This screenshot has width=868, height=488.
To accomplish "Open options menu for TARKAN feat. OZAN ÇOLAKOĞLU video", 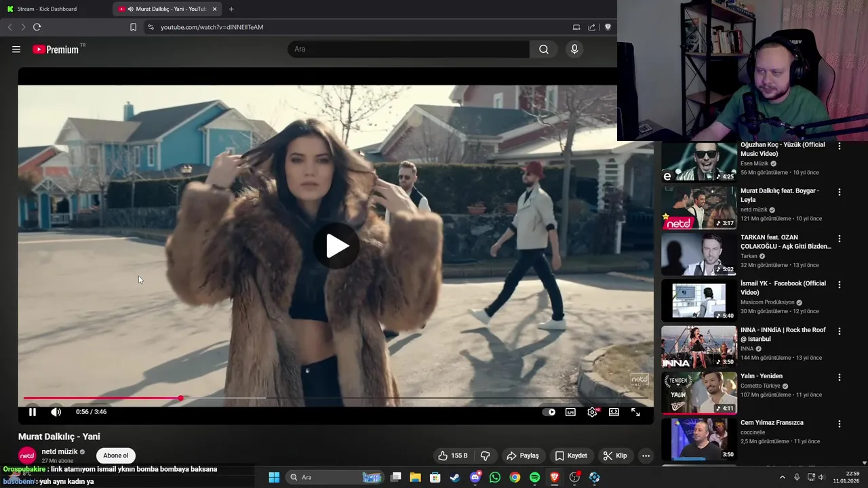I will click(840, 239).
